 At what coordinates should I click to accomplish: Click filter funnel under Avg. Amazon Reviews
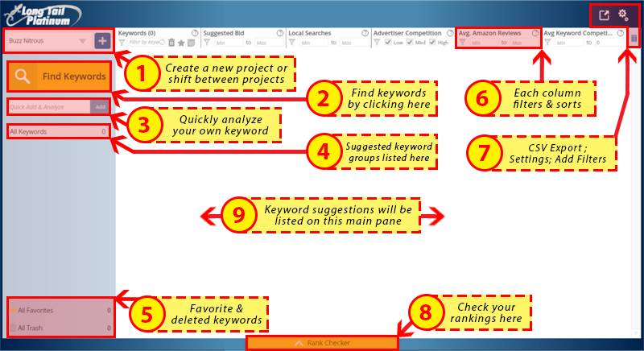point(462,43)
